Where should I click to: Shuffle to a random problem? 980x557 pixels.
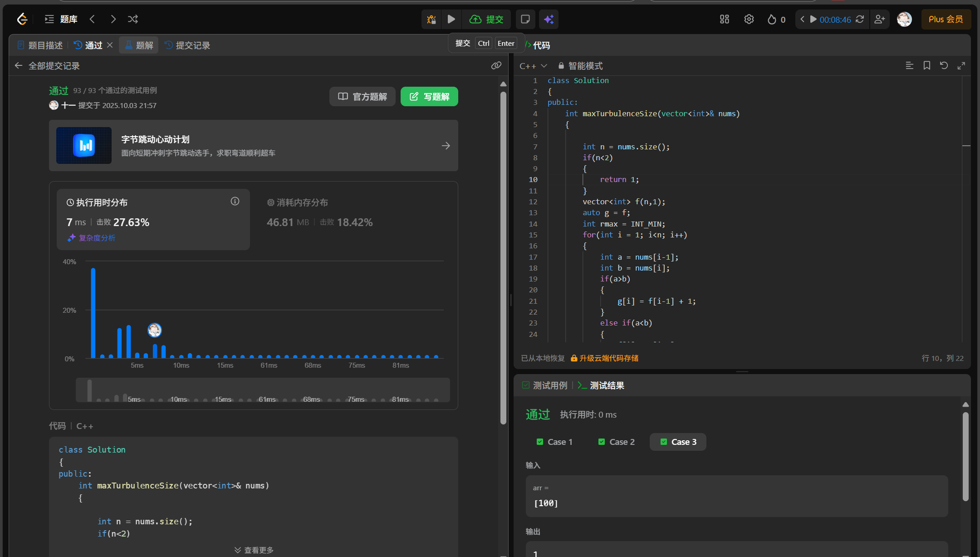[x=133, y=19]
